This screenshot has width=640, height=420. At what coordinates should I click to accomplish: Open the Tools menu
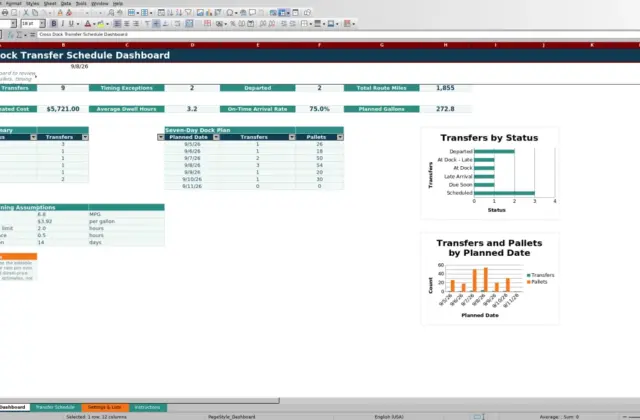(81, 3)
